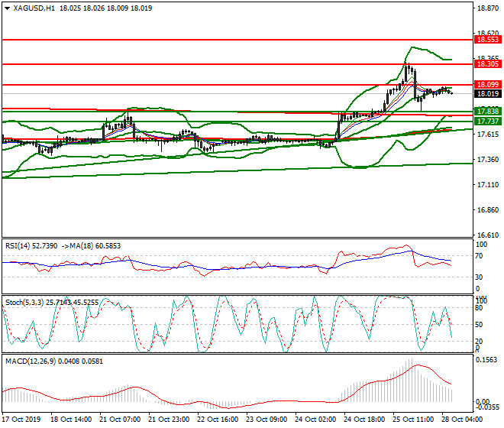Select the Stochastic scale value 50
Screen dimensions: 504x428
tap(479, 325)
